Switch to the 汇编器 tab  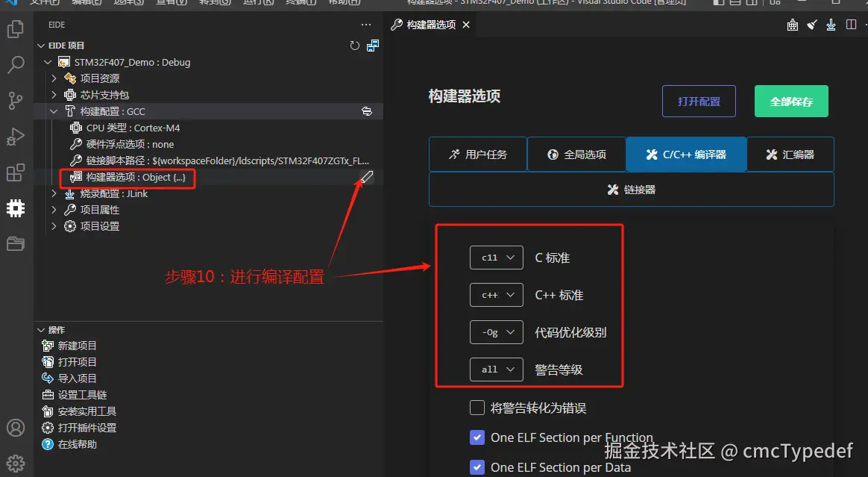click(x=790, y=154)
